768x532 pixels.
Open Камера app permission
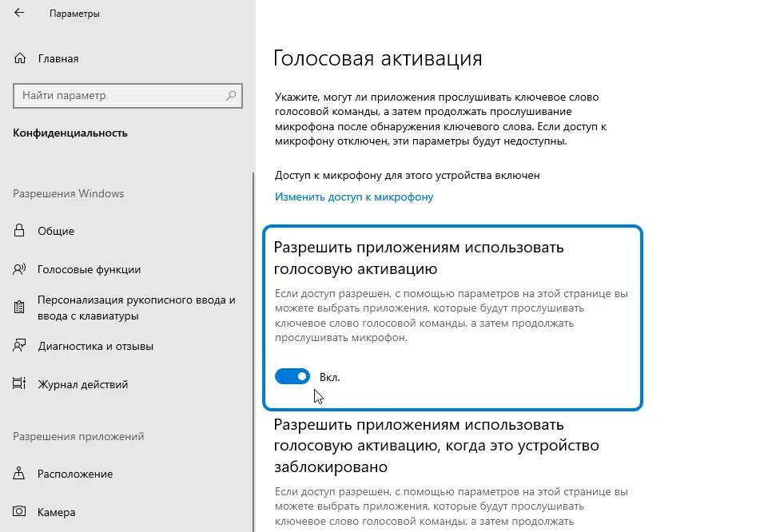(x=56, y=512)
